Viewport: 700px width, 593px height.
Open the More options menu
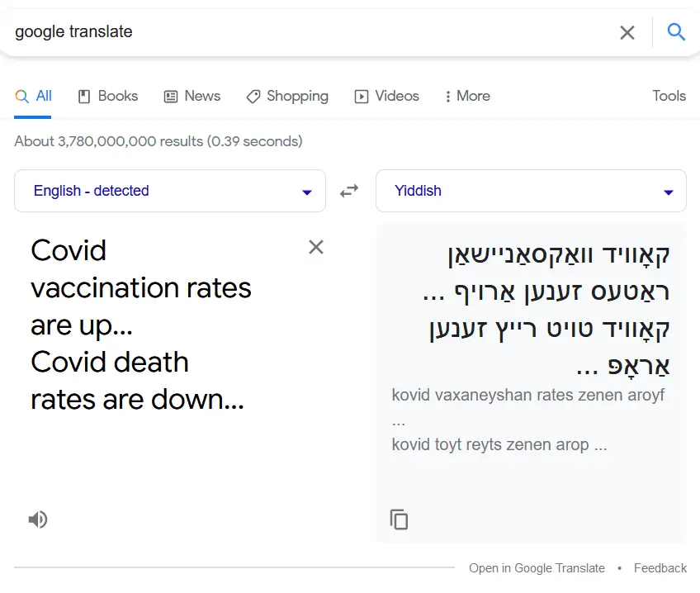coord(467,97)
